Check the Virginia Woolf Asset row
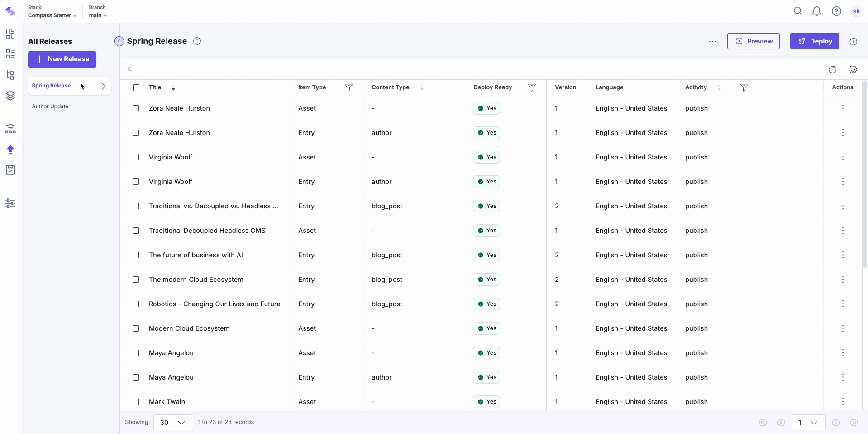 (x=136, y=157)
